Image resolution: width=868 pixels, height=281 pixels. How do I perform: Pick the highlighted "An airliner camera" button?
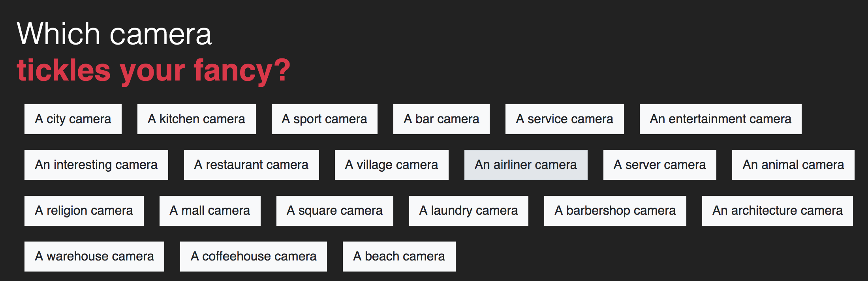(x=526, y=165)
